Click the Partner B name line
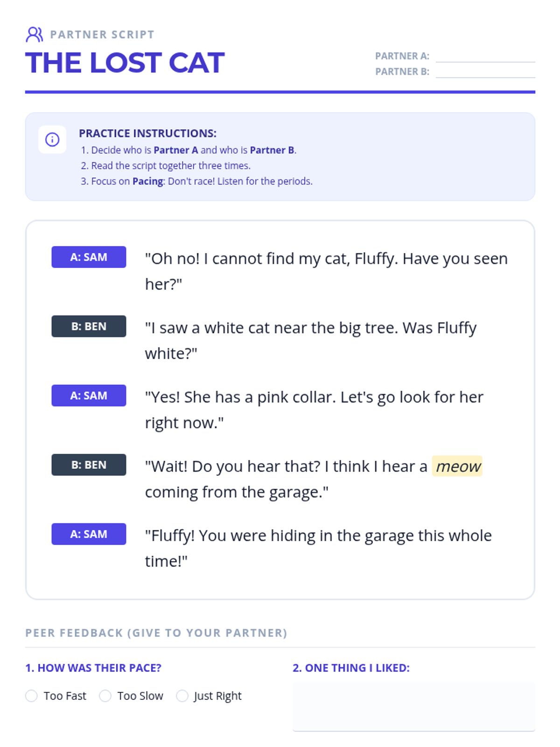 tap(485, 72)
